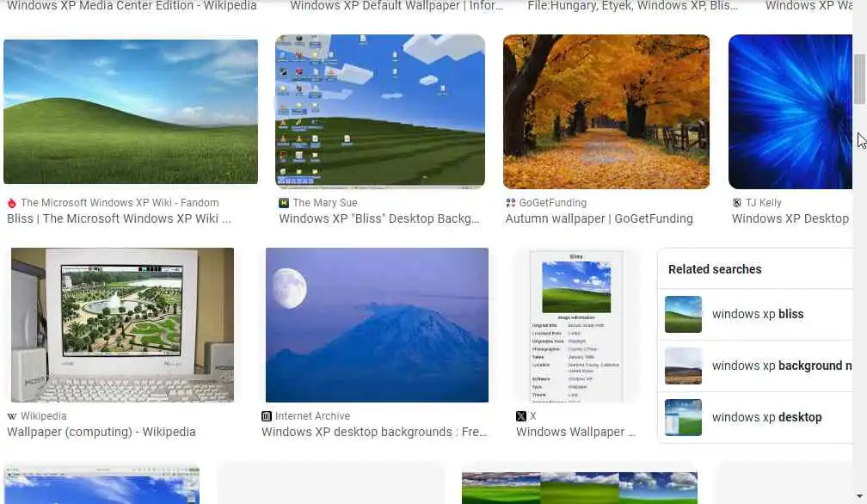Select related search 'windows xp desktop'
The height and width of the screenshot is (504, 867).
755,417
